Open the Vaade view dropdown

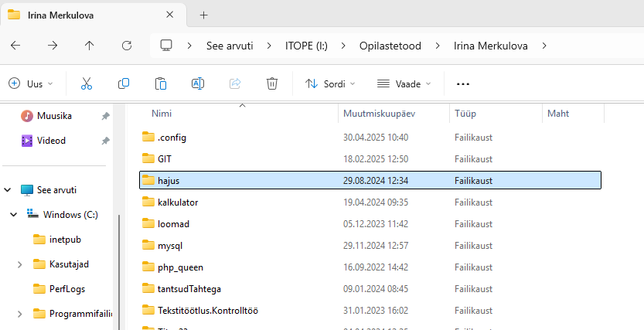404,83
